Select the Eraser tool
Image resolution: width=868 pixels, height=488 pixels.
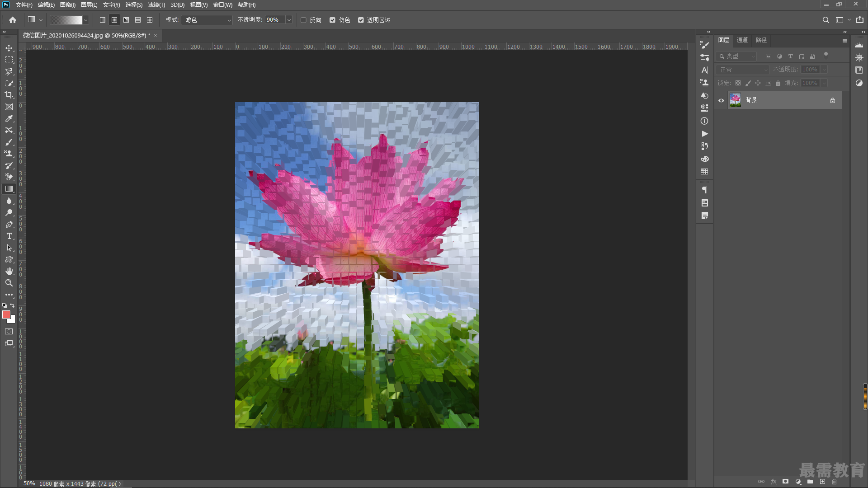point(9,177)
